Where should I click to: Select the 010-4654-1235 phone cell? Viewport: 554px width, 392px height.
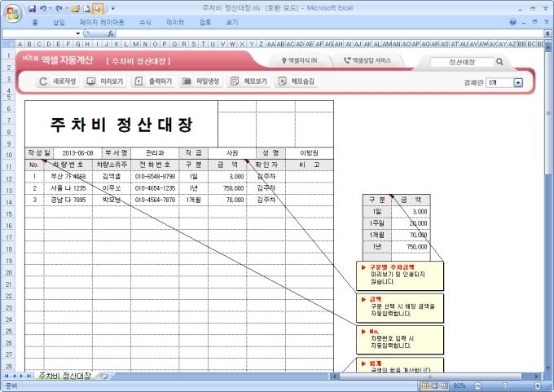(155, 188)
